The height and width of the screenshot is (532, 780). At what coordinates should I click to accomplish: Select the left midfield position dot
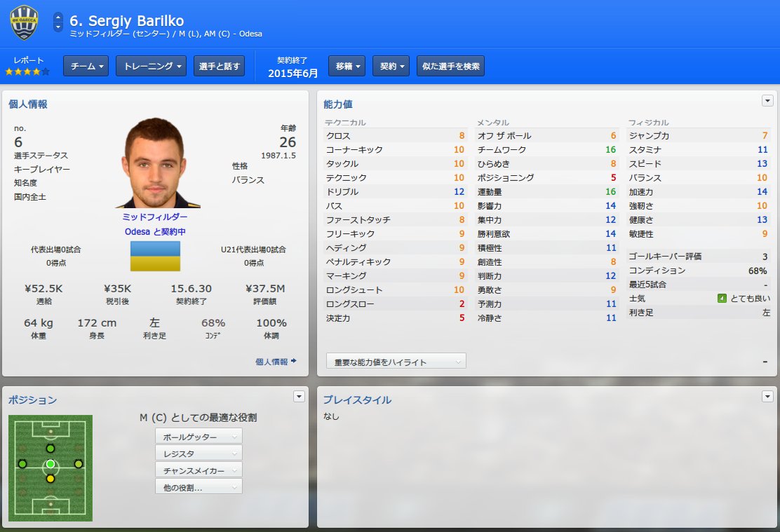point(22,464)
